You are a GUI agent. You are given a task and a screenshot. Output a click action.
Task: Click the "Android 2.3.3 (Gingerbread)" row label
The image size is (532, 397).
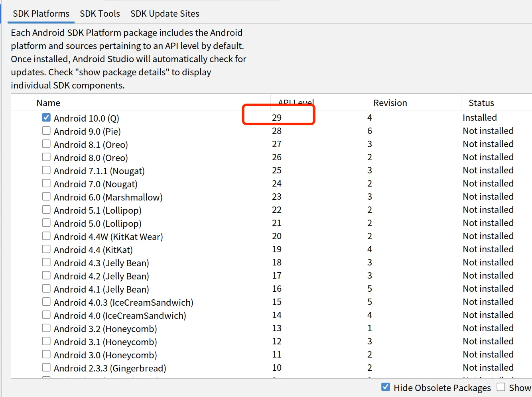110,368
